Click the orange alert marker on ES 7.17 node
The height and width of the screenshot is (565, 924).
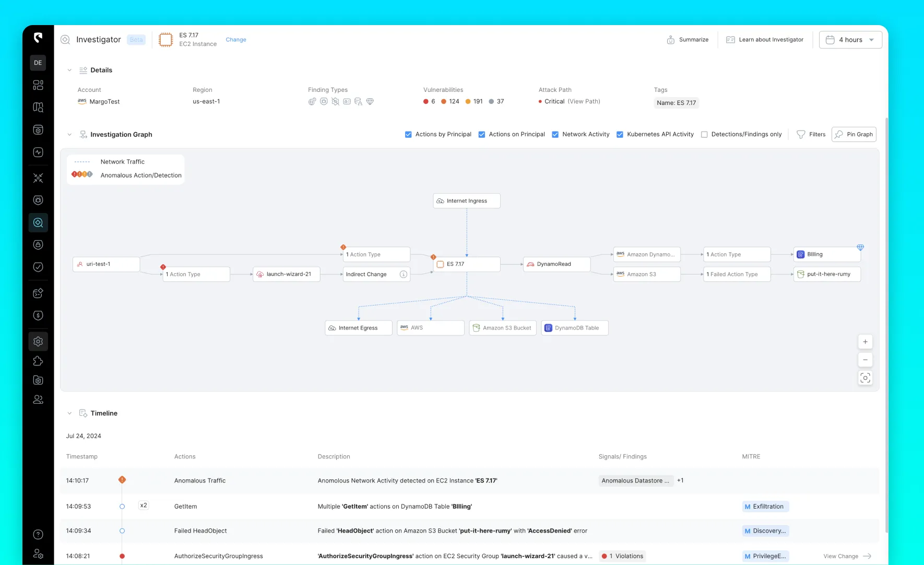(x=433, y=257)
